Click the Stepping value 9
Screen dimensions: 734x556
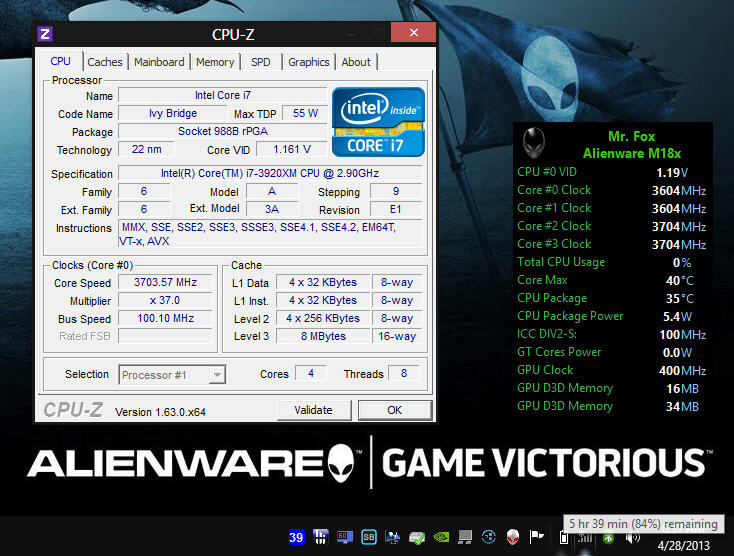396,191
